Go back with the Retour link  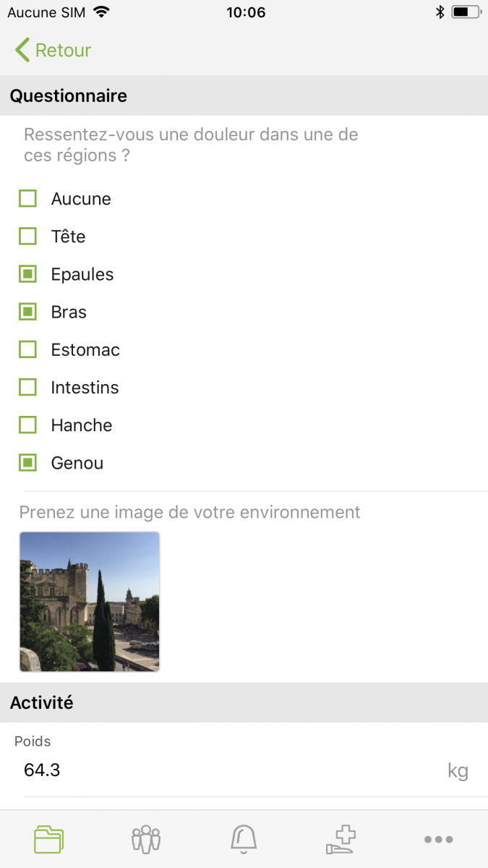tap(63, 50)
